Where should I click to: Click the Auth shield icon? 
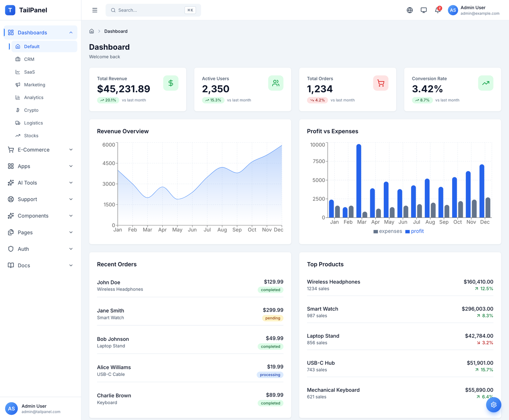tap(11, 249)
